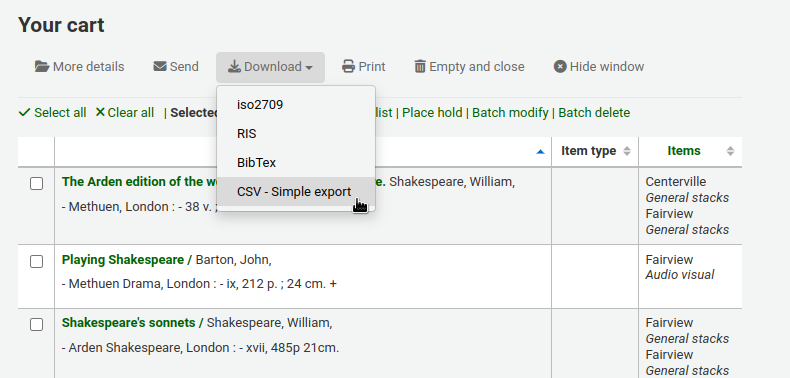This screenshot has width=790, height=378.
Task: Click the Clear all X icon
Action: 100,112
